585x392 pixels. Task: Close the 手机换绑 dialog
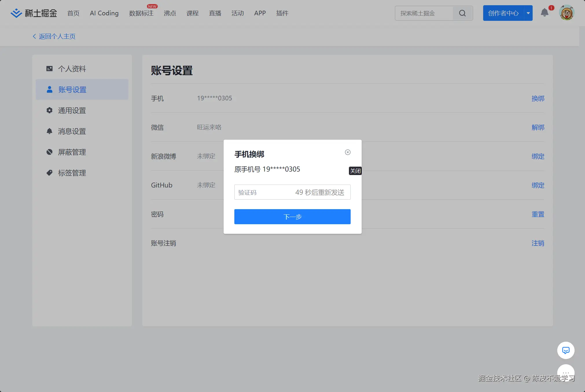click(x=347, y=152)
